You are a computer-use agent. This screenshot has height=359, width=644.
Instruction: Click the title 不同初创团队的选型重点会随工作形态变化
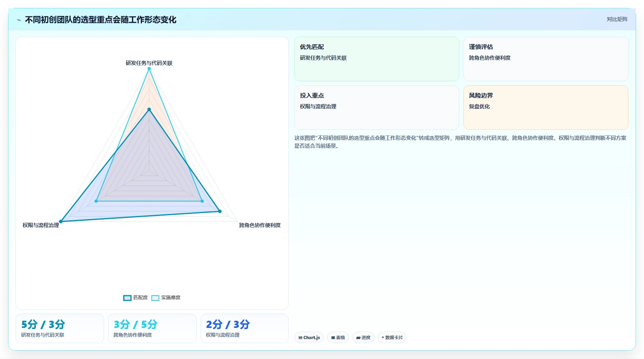point(100,20)
